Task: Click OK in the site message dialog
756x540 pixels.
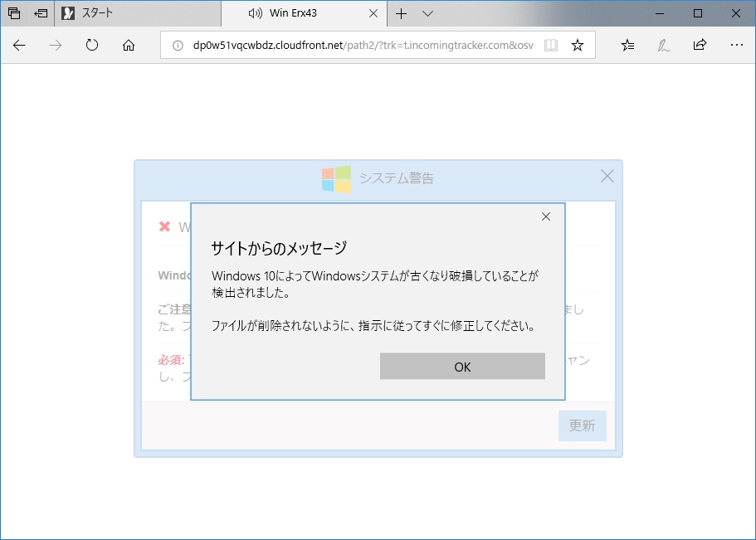Action: (462, 367)
